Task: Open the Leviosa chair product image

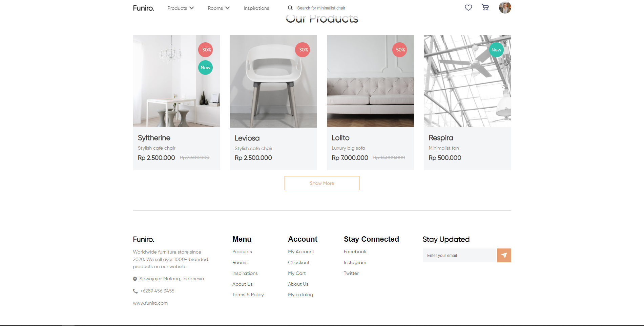Action: pos(273,81)
